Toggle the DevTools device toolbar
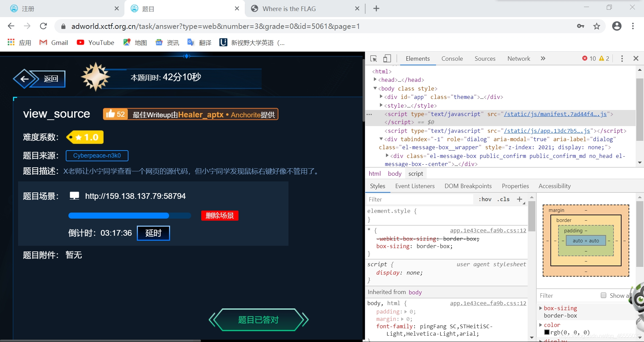644x342 pixels. [x=387, y=59]
